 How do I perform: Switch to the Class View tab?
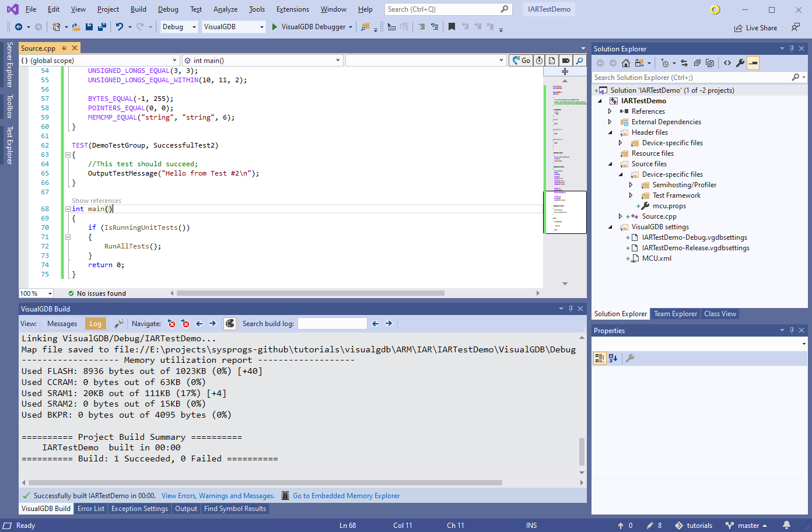[x=720, y=314]
